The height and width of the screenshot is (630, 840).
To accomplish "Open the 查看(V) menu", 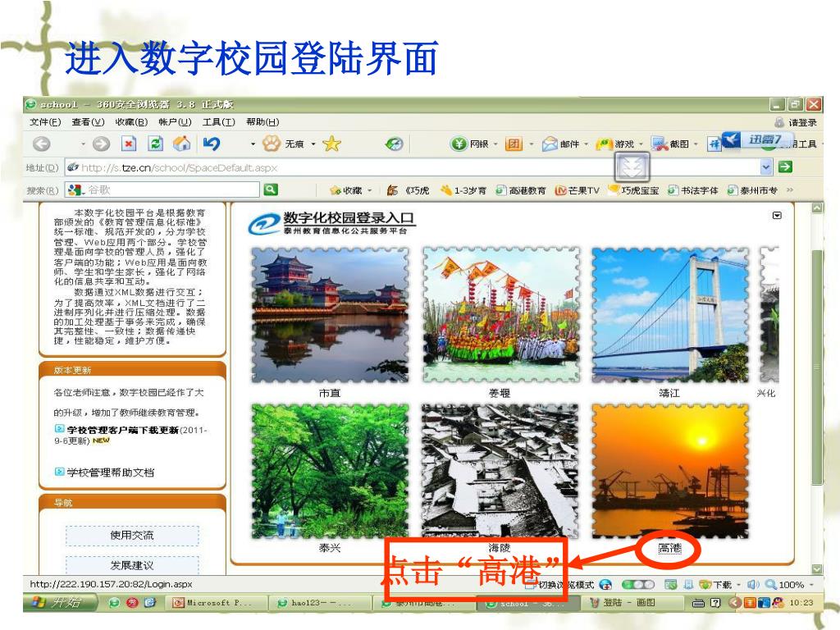I will [88, 122].
